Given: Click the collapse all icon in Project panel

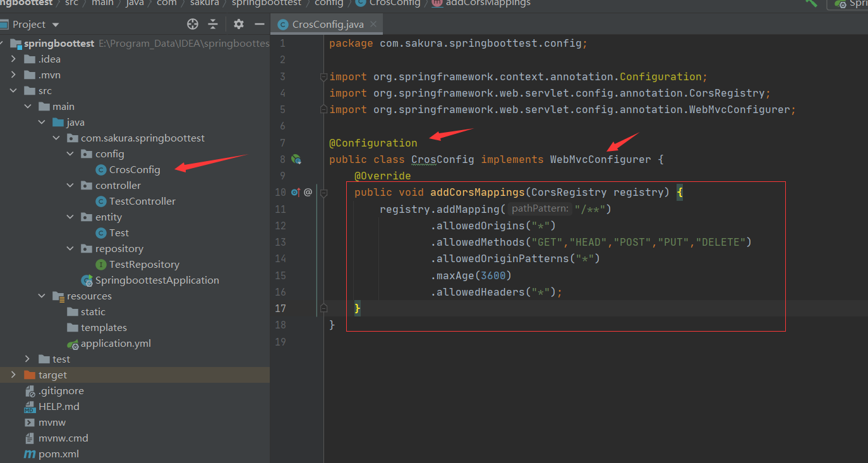Looking at the screenshot, I should 213,24.
